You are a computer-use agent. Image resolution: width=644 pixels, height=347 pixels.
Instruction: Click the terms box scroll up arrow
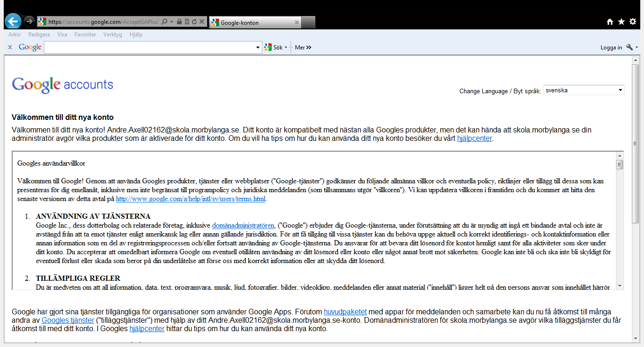(620, 156)
